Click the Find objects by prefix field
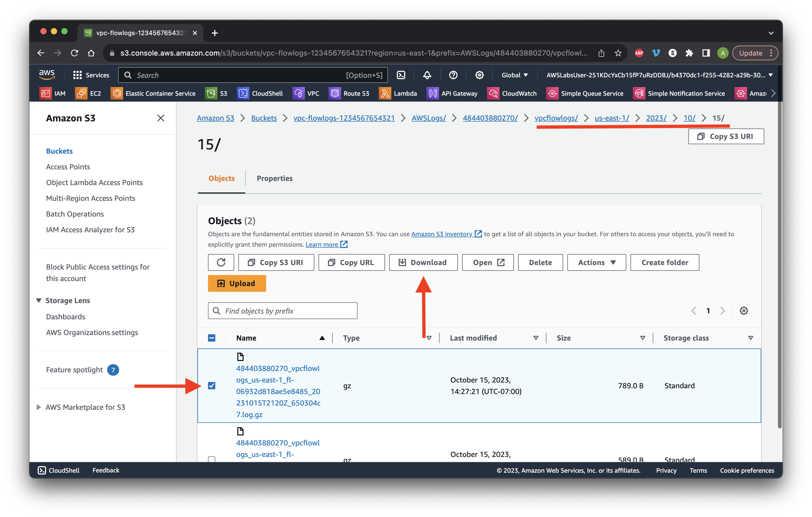812x517 pixels. coord(282,310)
